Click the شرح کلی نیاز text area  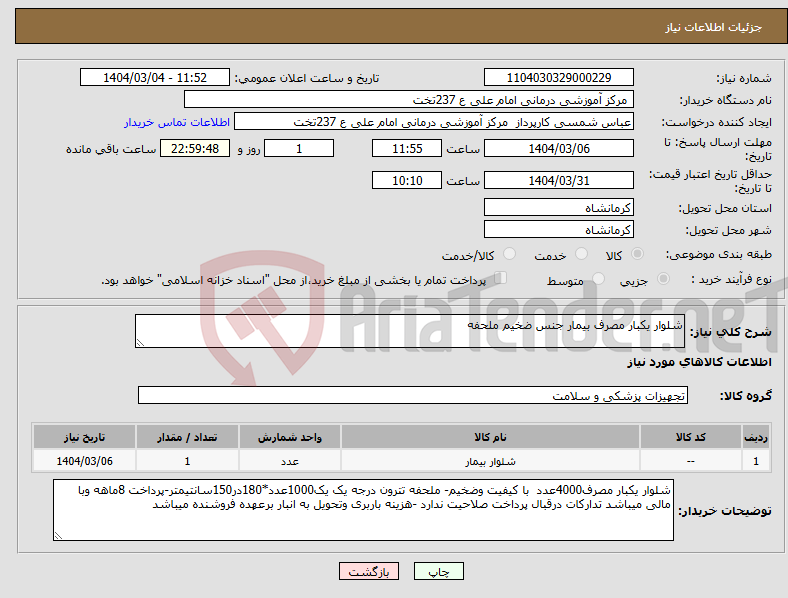click(x=410, y=331)
